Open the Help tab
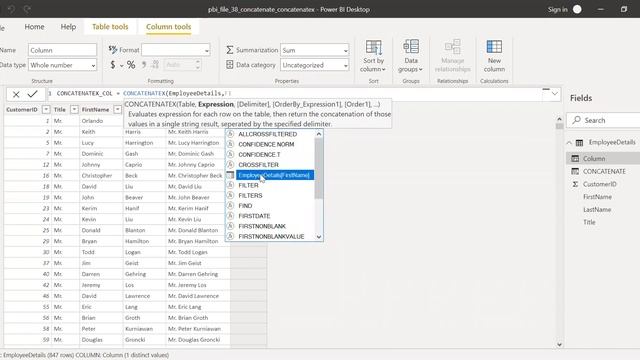 pos(68,27)
